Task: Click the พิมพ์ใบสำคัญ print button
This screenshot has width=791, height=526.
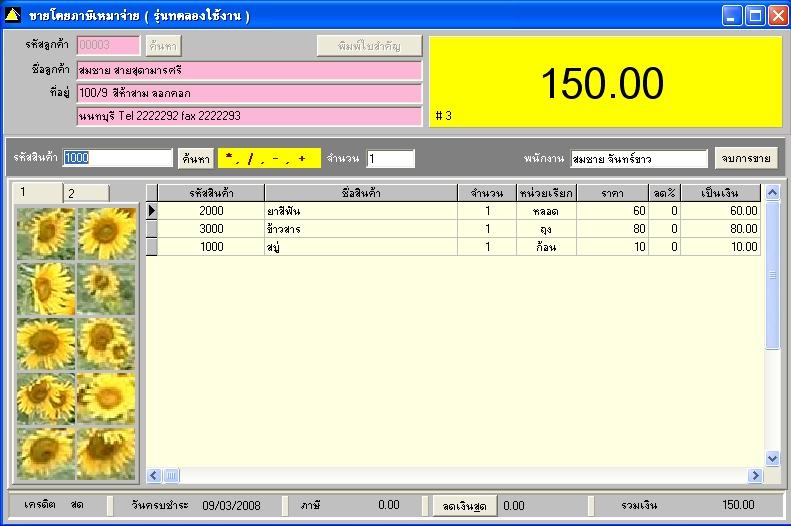Action: [x=369, y=46]
